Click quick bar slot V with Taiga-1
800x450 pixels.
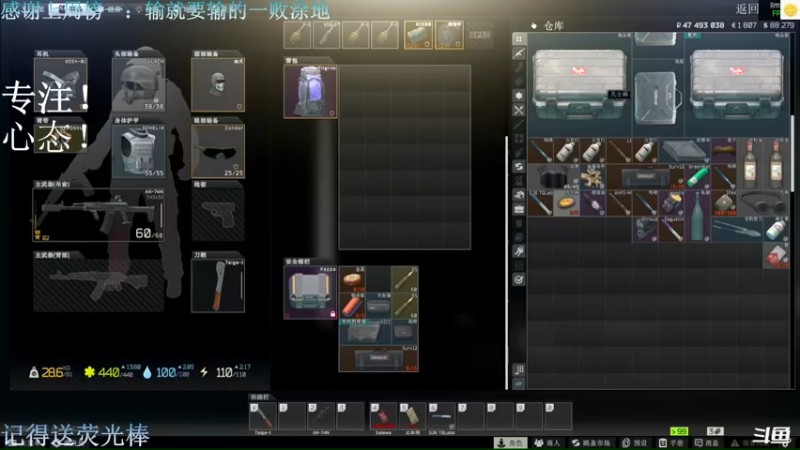click(263, 416)
